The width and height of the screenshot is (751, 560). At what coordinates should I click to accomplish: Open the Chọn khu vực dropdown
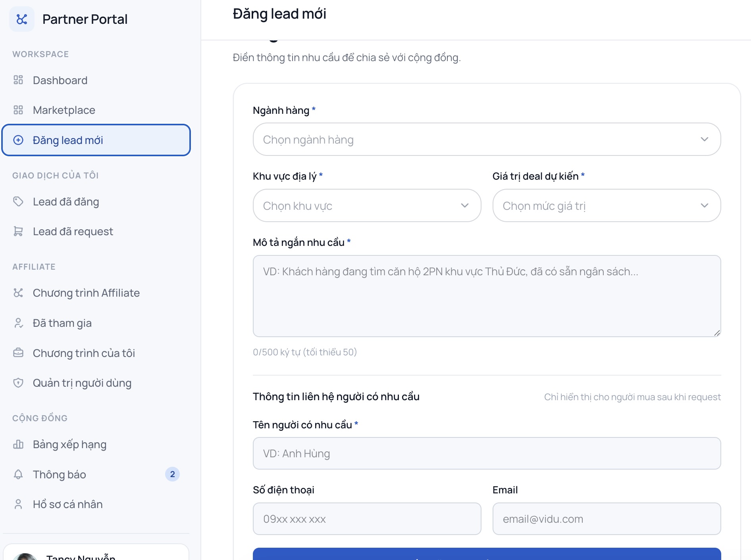pyautogui.click(x=367, y=205)
